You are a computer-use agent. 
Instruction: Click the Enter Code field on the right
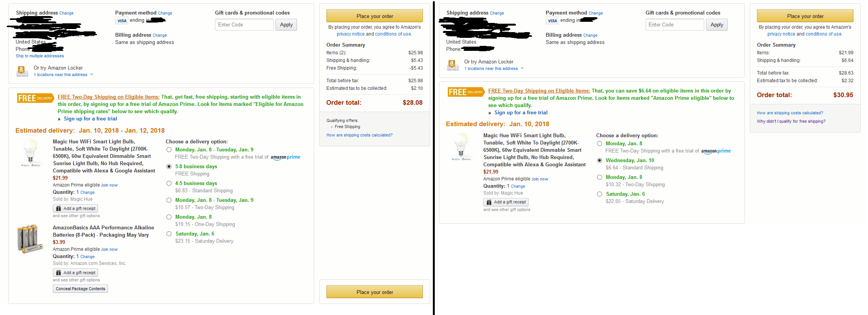(674, 24)
